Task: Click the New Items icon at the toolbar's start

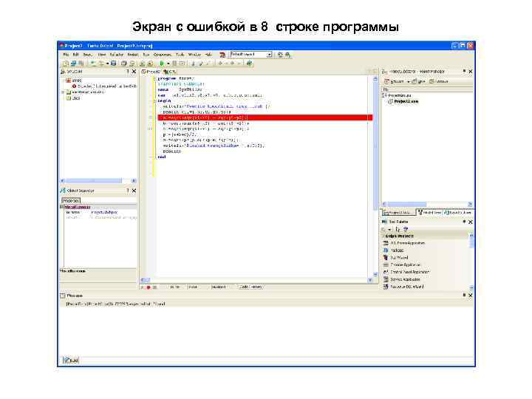Action: pos(66,64)
